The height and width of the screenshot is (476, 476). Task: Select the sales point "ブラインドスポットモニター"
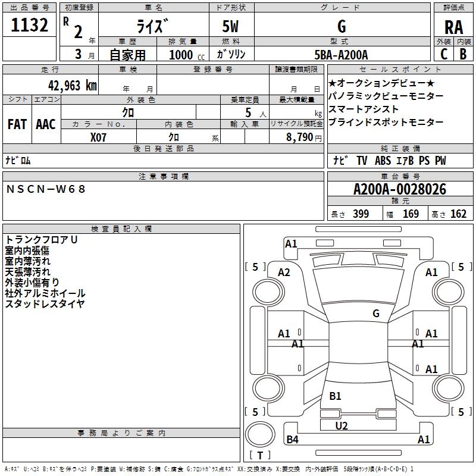386,122
